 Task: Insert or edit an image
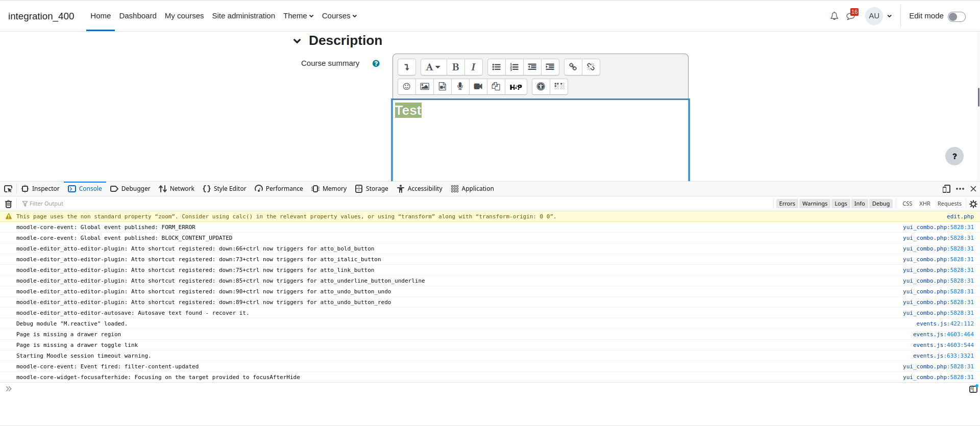pos(425,86)
